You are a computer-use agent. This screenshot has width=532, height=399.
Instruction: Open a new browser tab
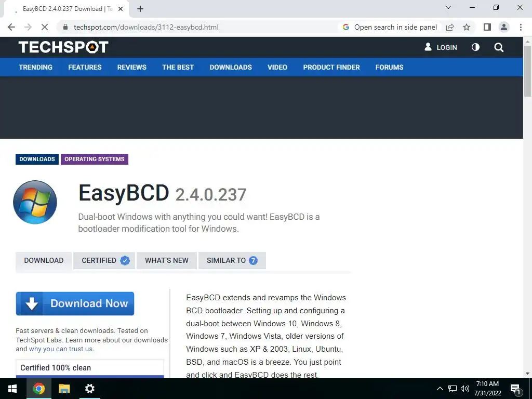(140, 9)
